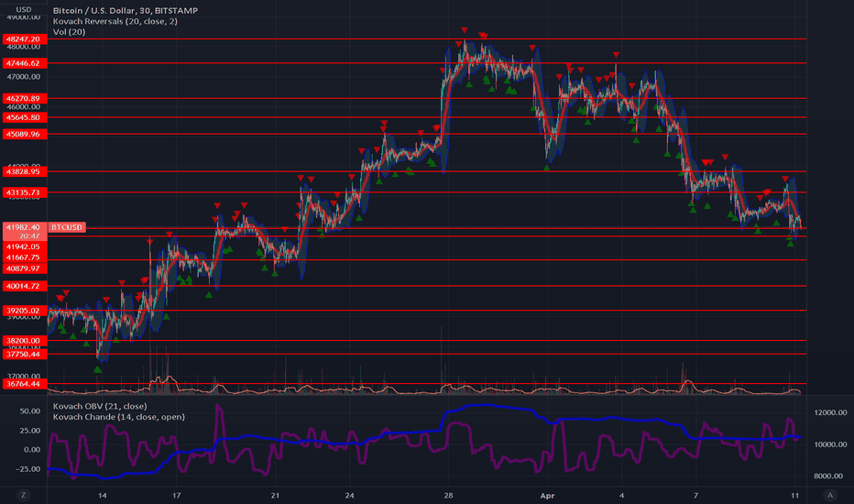Click the 43828.95 price level label
This screenshot has width=854, height=504.
click(25, 171)
